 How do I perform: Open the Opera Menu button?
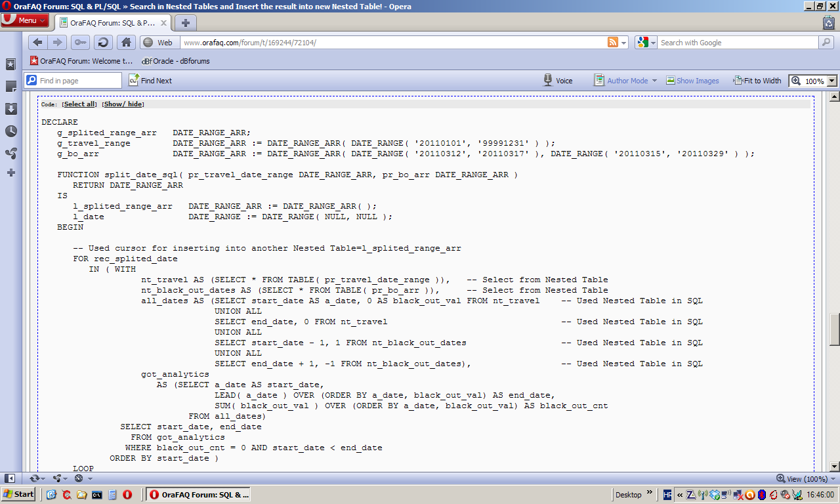[x=25, y=20]
